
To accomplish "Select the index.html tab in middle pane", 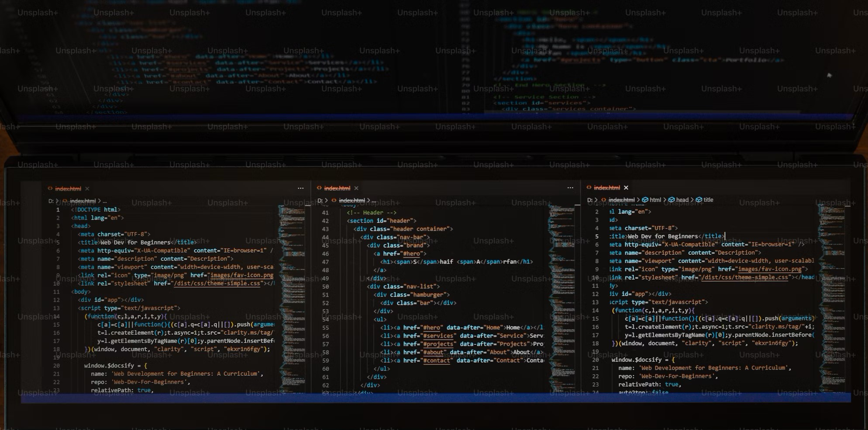I will pos(337,188).
